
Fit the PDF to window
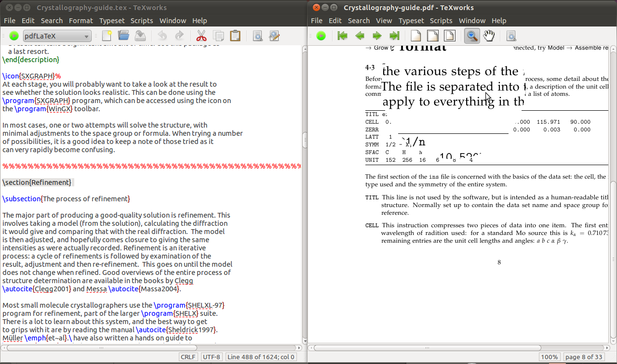pos(449,36)
